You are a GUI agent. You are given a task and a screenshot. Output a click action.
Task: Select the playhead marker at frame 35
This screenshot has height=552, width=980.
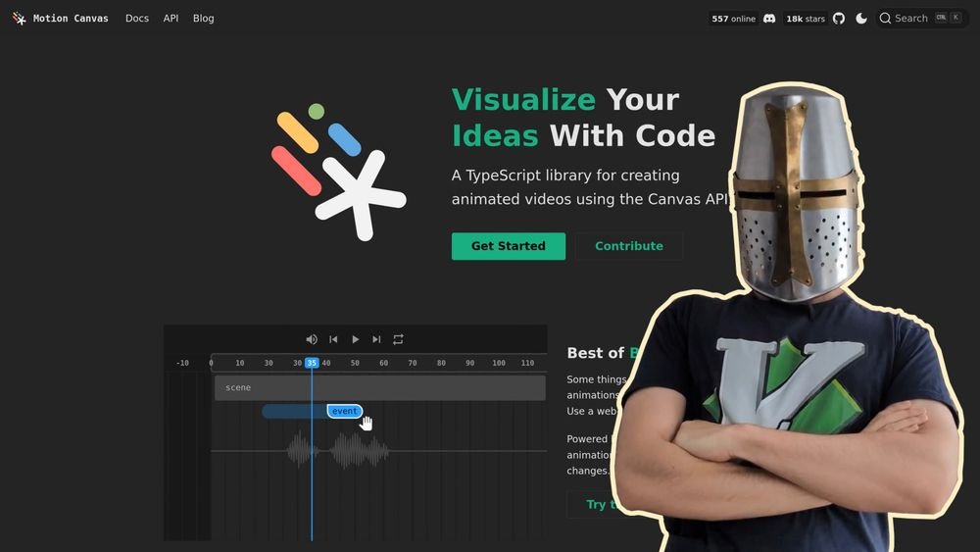pos(312,363)
